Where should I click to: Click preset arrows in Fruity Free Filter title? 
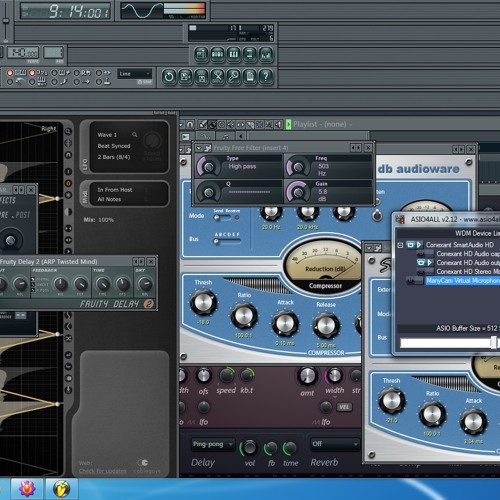coord(356,148)
